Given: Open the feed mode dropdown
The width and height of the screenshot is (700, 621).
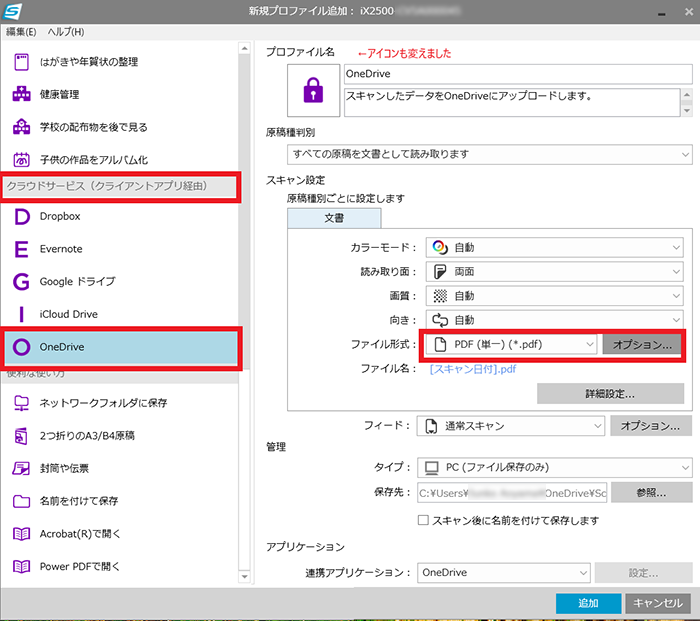Looking at the screenshot, I should point(511,426).
